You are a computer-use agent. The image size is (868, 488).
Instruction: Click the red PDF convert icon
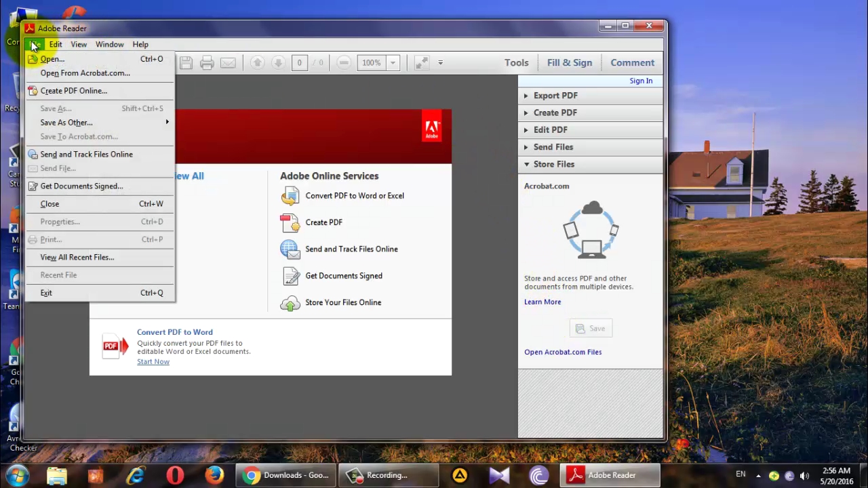pos(115,346)
